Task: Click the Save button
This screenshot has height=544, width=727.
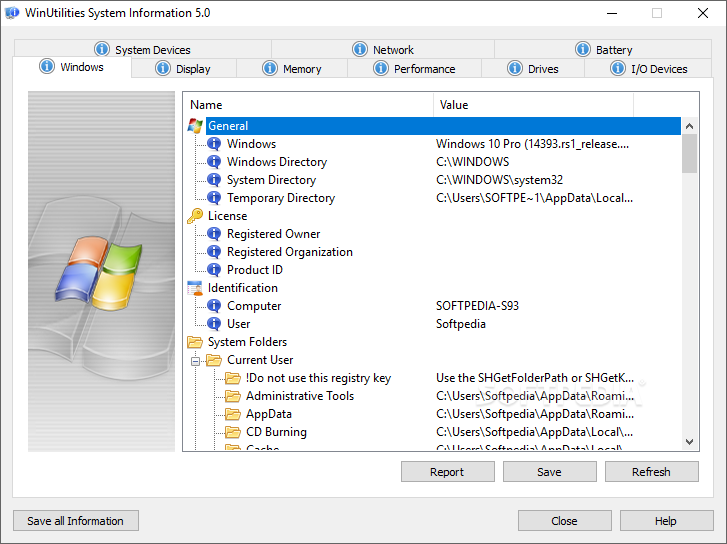Action: 550,472
